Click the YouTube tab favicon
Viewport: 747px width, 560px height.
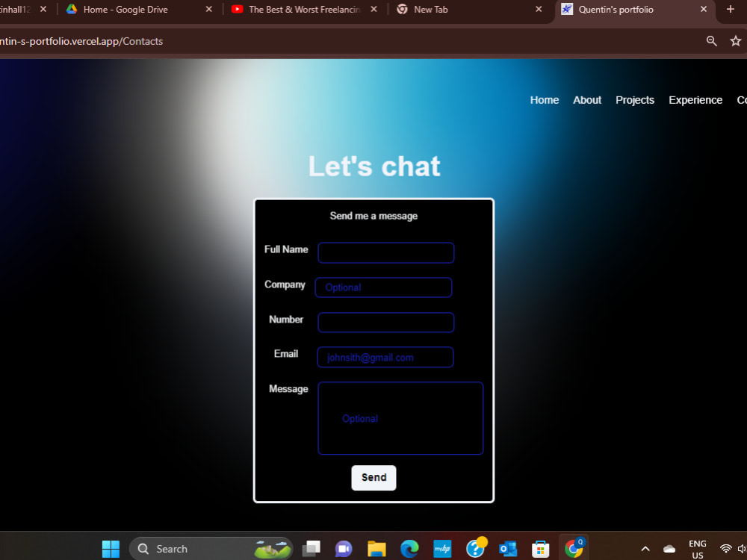pyautogui.click(x=238, y=9)
